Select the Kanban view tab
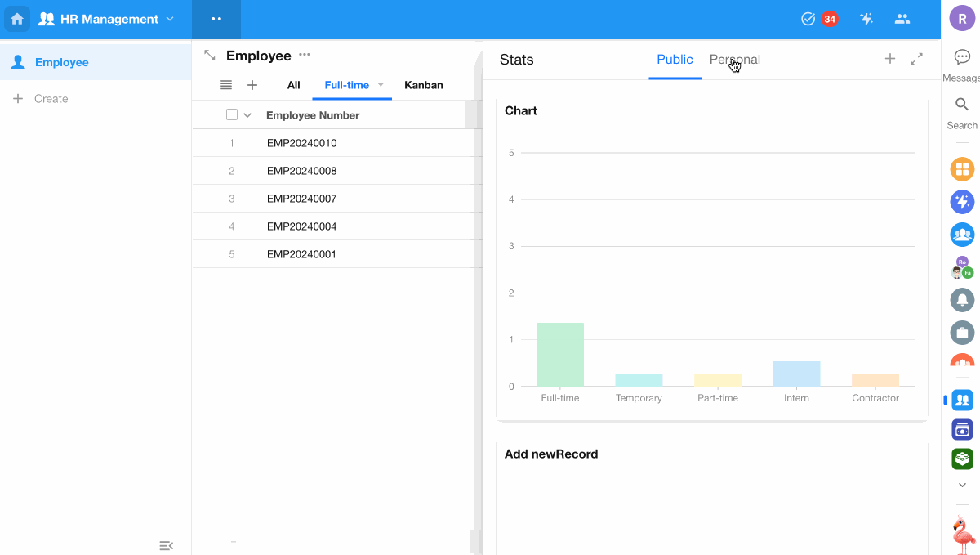 (424, 85)
